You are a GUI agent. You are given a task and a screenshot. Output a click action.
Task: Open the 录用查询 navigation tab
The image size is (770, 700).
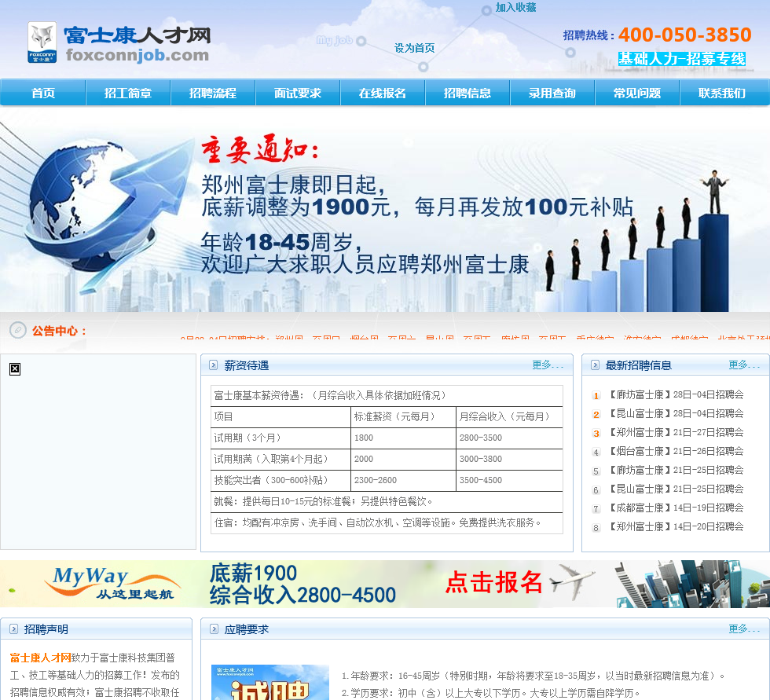(x=552, y=92)
